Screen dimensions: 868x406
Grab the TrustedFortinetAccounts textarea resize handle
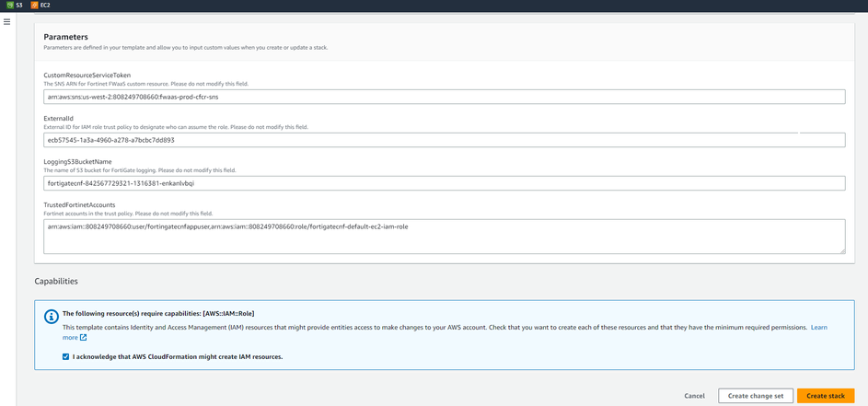[841, 249]
